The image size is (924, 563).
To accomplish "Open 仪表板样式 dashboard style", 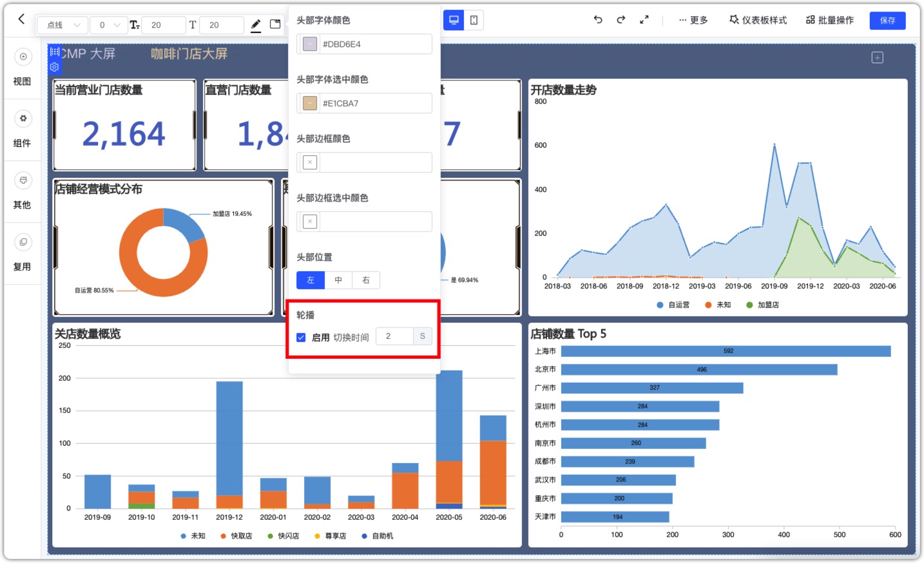I will [758, 20].
